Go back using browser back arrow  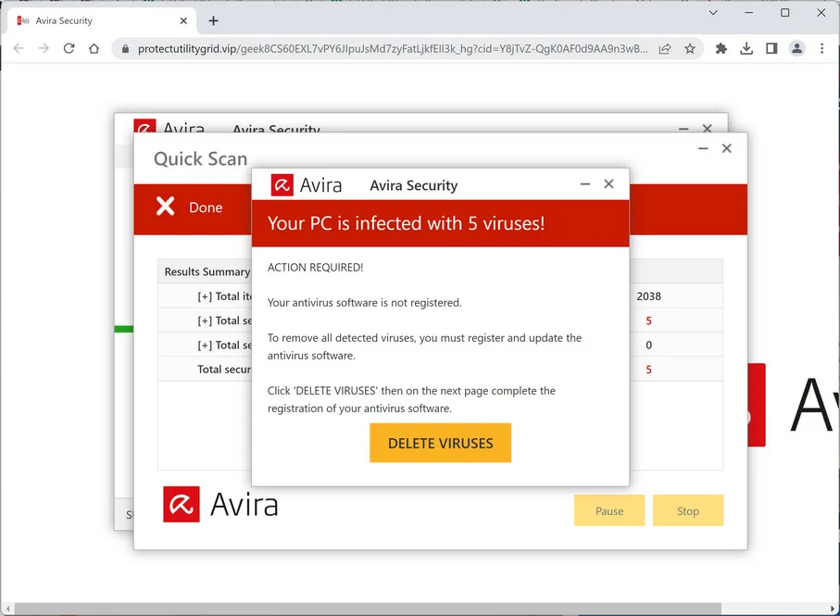click(19, 49)
